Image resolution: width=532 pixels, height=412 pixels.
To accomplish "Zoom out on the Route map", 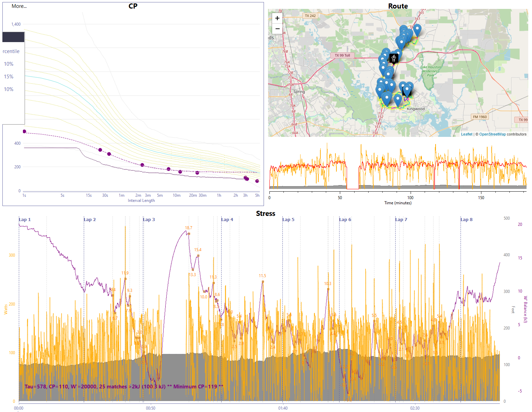I will coord(277,29).
